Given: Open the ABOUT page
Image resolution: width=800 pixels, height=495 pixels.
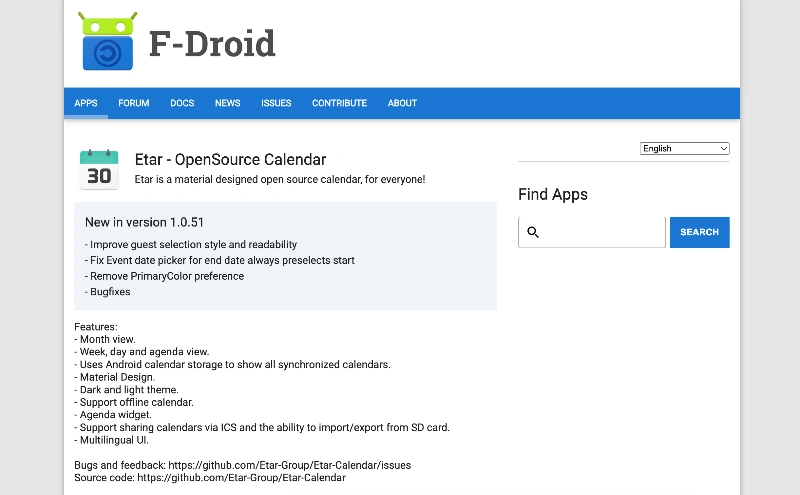Looking at the screenshot, I should pos(402,103).
